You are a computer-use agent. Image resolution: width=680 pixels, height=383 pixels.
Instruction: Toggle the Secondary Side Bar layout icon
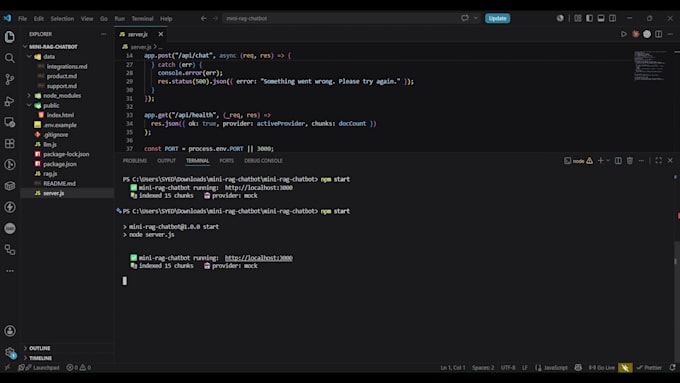[x=613, y=18]
